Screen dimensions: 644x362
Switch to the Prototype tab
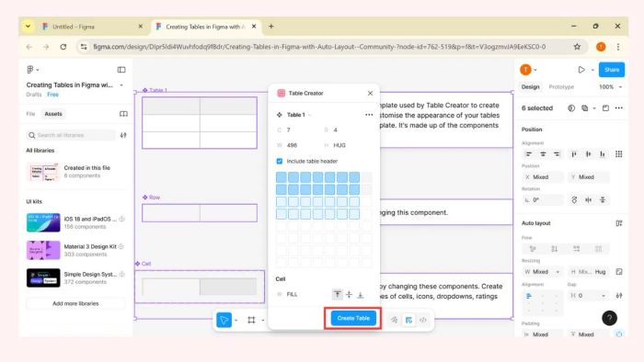coord(561,87)
